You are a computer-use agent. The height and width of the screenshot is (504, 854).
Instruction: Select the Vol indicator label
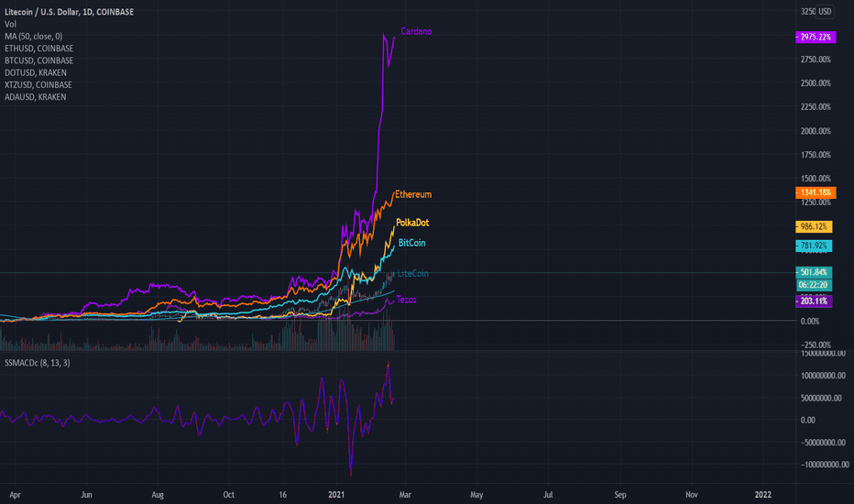tap(10, 24)
